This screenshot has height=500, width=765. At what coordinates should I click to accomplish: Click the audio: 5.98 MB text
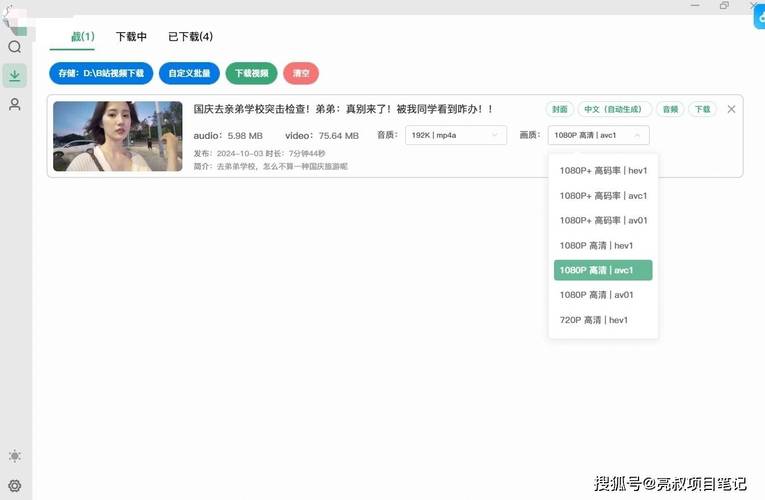(x=228, y=136)
